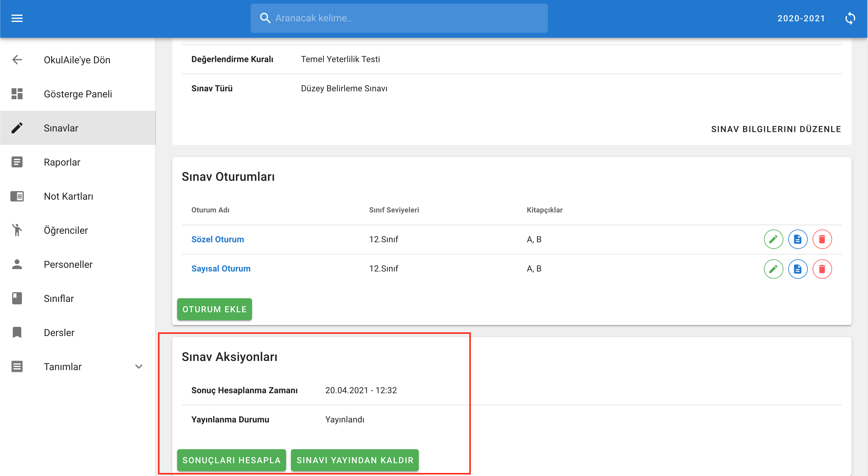Click the Yayınlanma Durumu label
868x476 pixels.
[x=230, y=419]
